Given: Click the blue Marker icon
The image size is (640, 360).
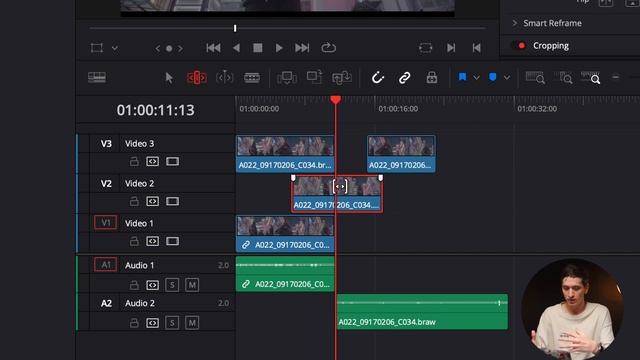Looking at the screenshot, I should (493, 77).
